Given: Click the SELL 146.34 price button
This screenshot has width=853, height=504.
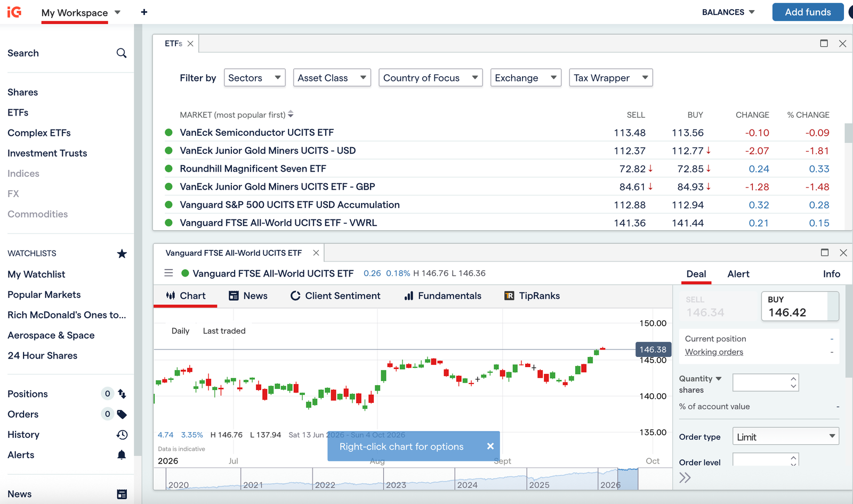Looking at the screenshot, I should coord(718,306).
